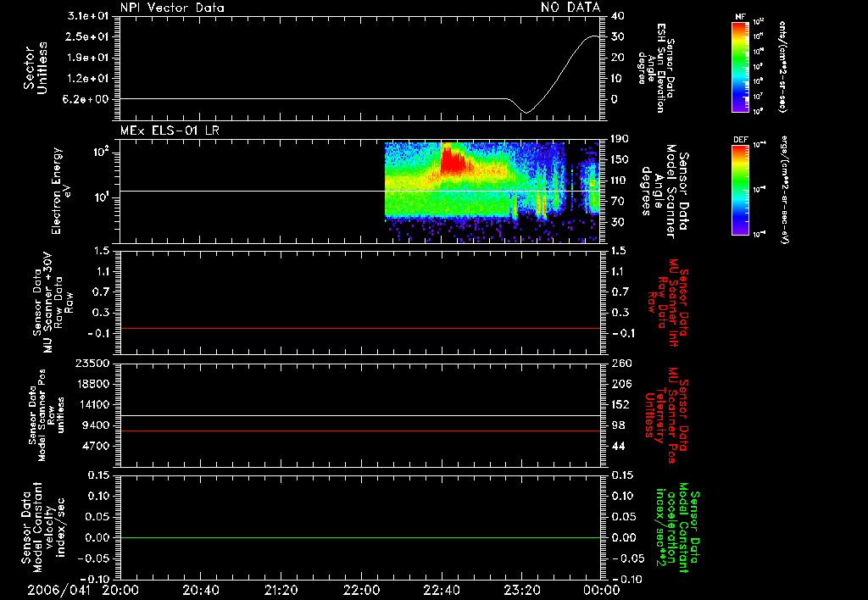868x600 pixels.
Task: Click the white scanner position line
Action: 359,416
